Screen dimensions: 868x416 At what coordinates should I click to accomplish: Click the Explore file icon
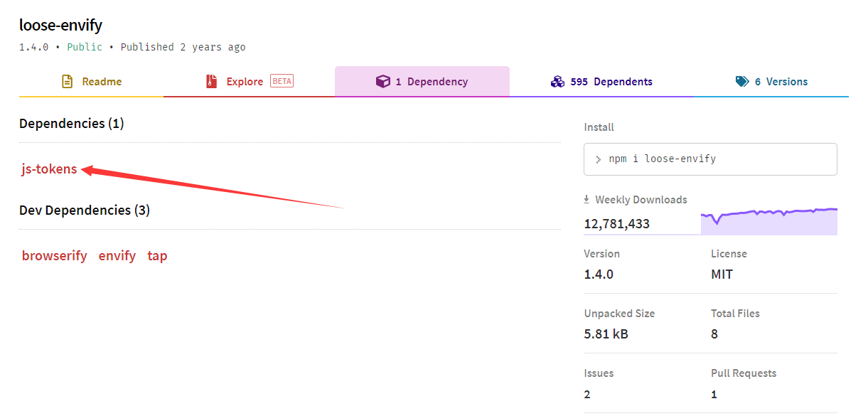pyautogui.click(x=210, y=81)
